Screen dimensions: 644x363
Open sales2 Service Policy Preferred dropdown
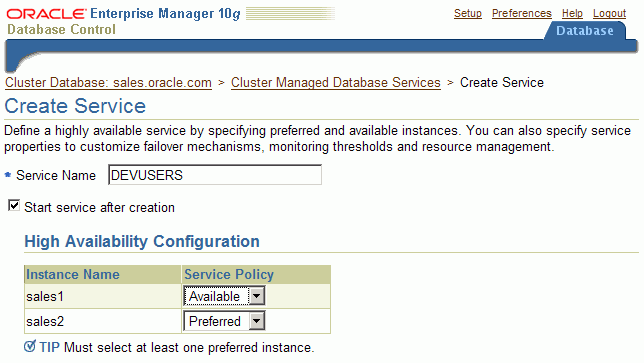point(224,321)
